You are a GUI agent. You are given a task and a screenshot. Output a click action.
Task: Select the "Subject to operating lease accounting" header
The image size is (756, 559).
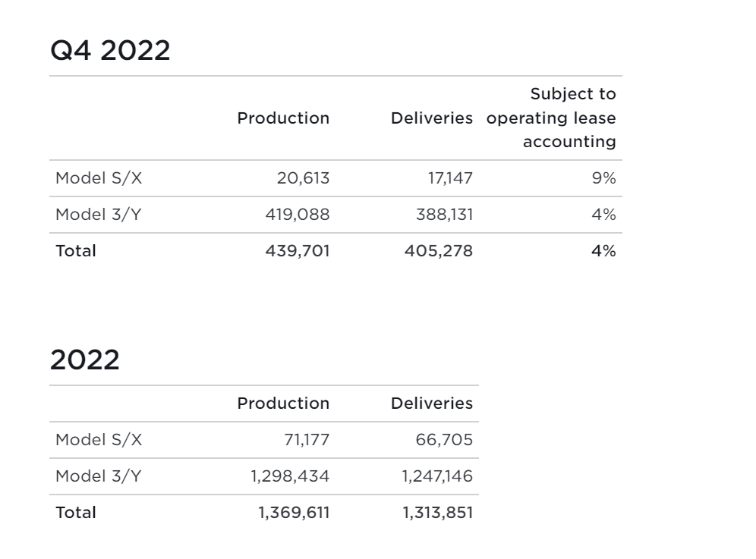point(551,118)
